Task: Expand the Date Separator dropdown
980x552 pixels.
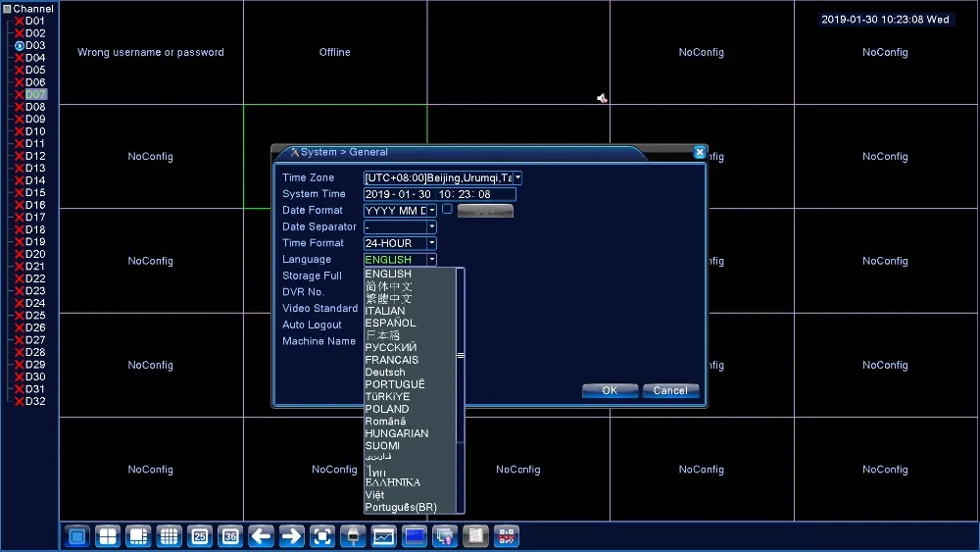Action: [432, 226]
